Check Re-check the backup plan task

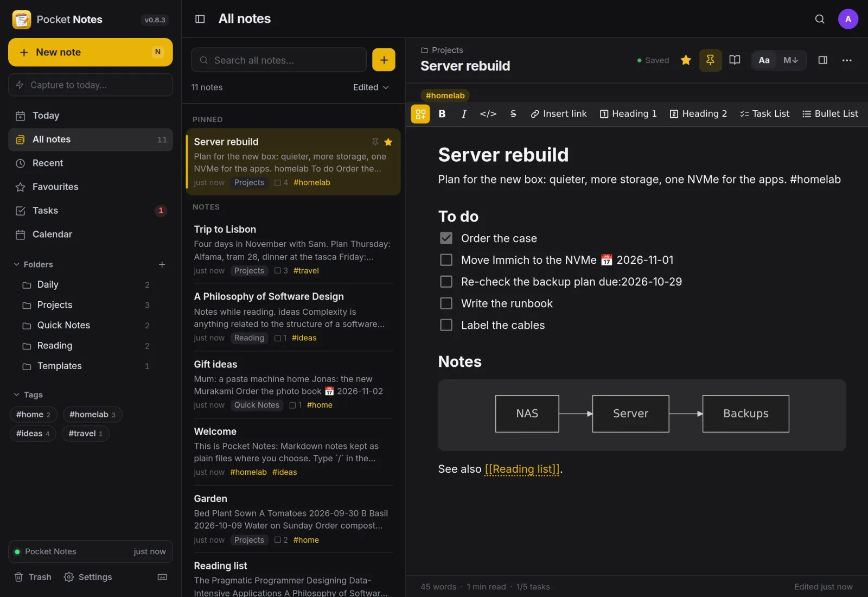tap(446, 282)
